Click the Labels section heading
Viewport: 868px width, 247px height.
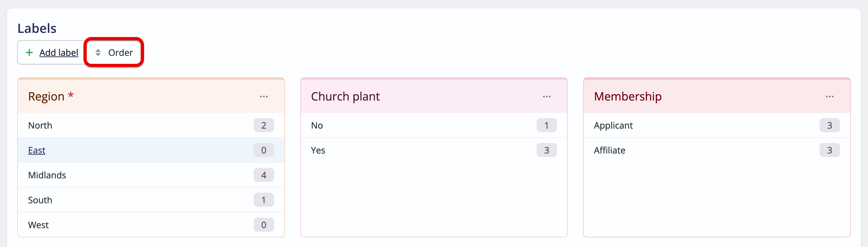[x=37, y=28]
